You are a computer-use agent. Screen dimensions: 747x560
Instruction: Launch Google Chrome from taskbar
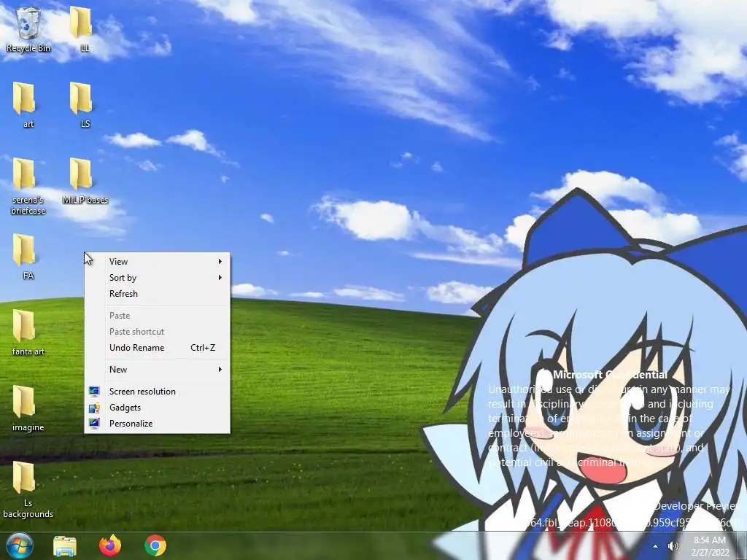pyautogui.click(x=155, y=545)
